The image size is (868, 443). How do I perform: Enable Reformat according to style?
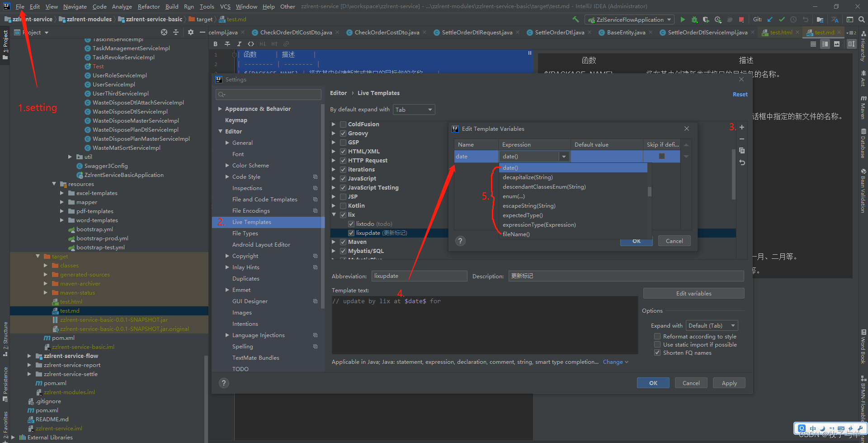[657, 337]
